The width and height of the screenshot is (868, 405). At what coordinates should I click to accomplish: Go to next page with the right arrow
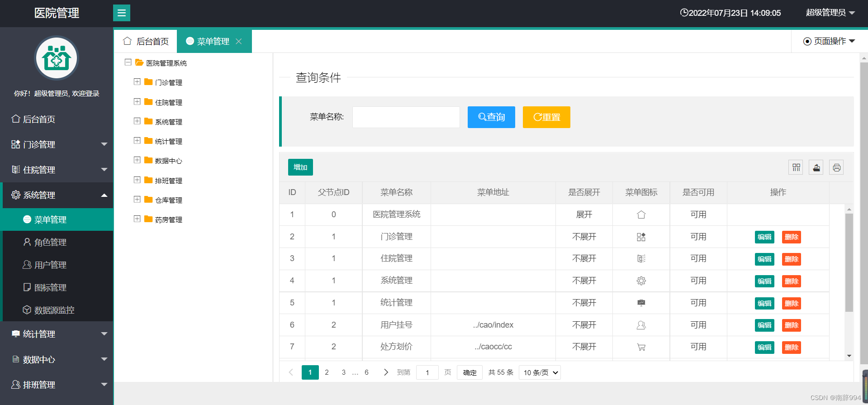click(x=385, y=372)
